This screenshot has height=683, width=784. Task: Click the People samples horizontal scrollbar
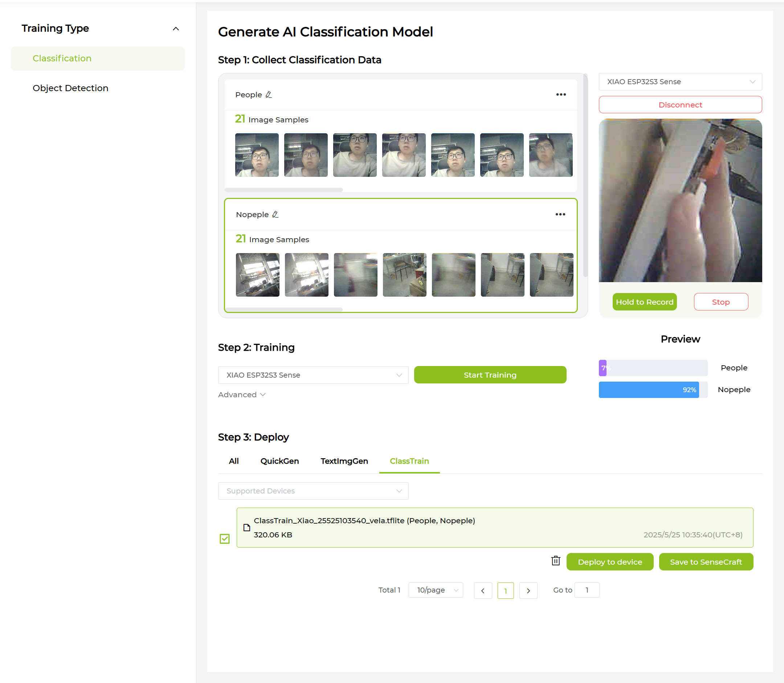[x=283, y=190]
